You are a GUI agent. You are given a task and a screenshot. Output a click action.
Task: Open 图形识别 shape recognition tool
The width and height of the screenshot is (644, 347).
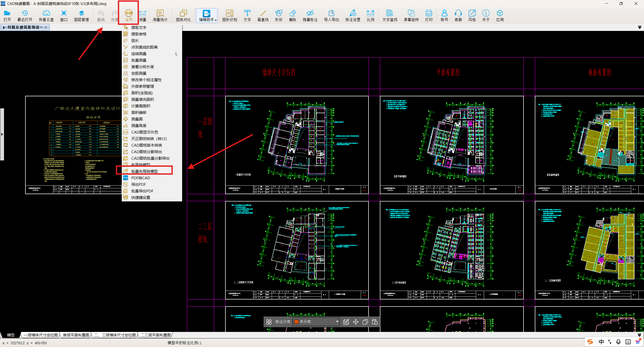[230, 16]
